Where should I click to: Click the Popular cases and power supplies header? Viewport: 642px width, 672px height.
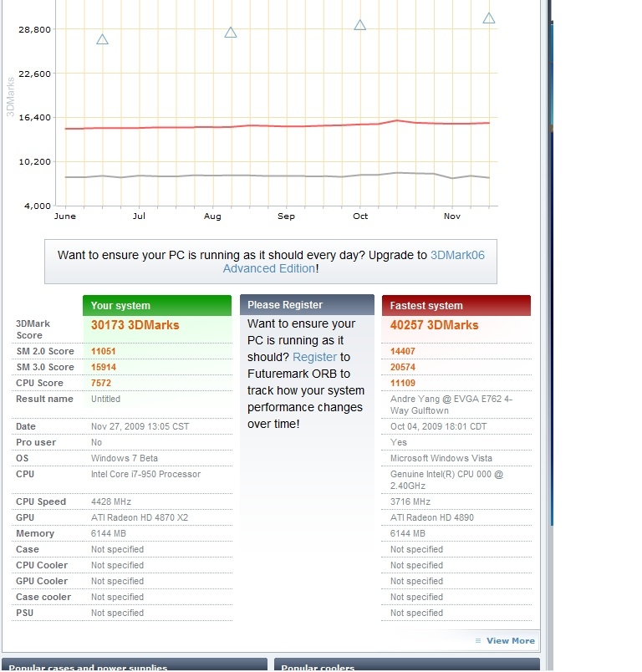click(x=134, y=665)
